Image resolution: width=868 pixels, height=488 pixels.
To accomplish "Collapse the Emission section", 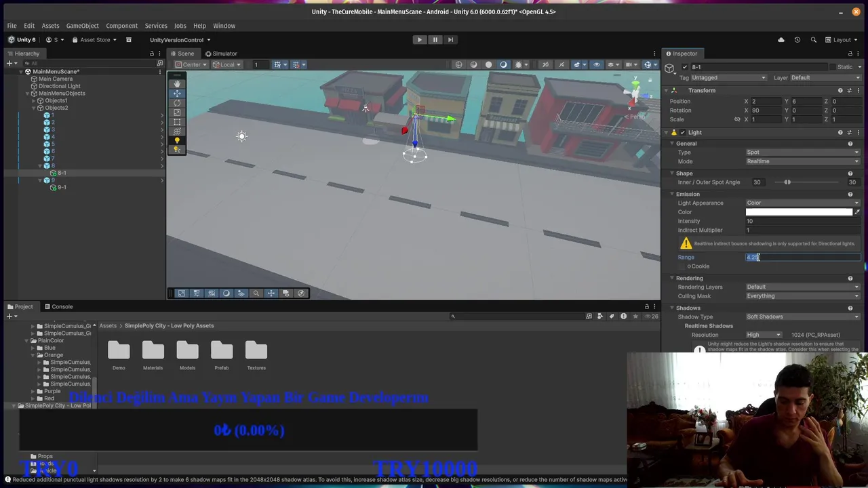I will [672, 194].
